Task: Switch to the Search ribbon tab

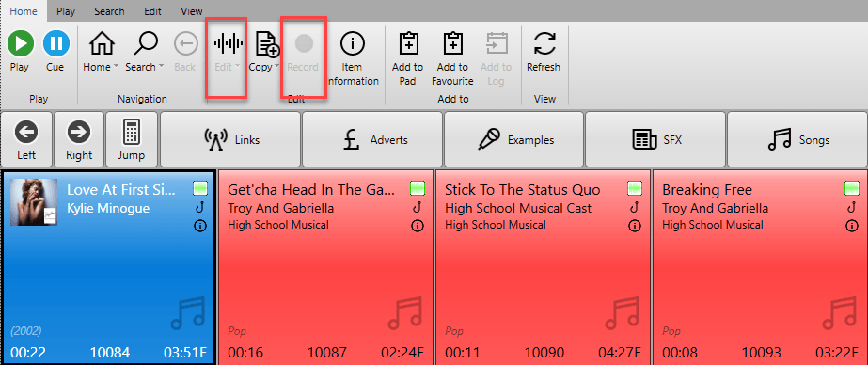Action: pos(109,11)
